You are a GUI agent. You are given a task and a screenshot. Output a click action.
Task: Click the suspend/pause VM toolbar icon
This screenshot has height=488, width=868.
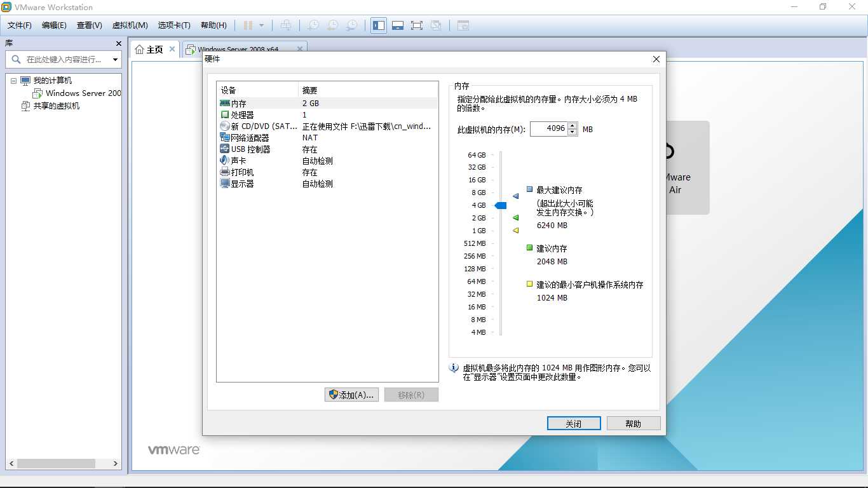pyautogui.click(x=248, y=25)
